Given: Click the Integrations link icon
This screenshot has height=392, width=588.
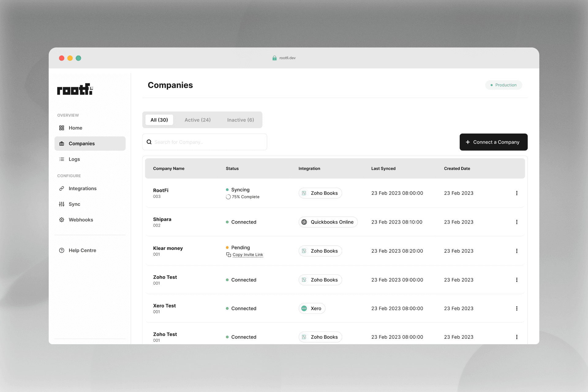Looking at the screenshot, I should [62, 188].
